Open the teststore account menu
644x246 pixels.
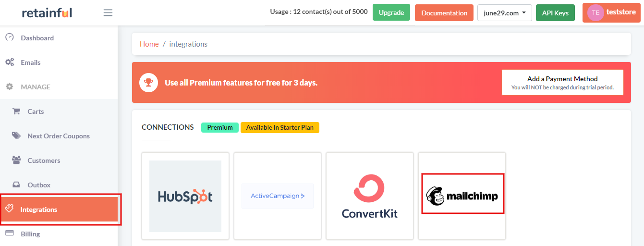coord(611,13)
